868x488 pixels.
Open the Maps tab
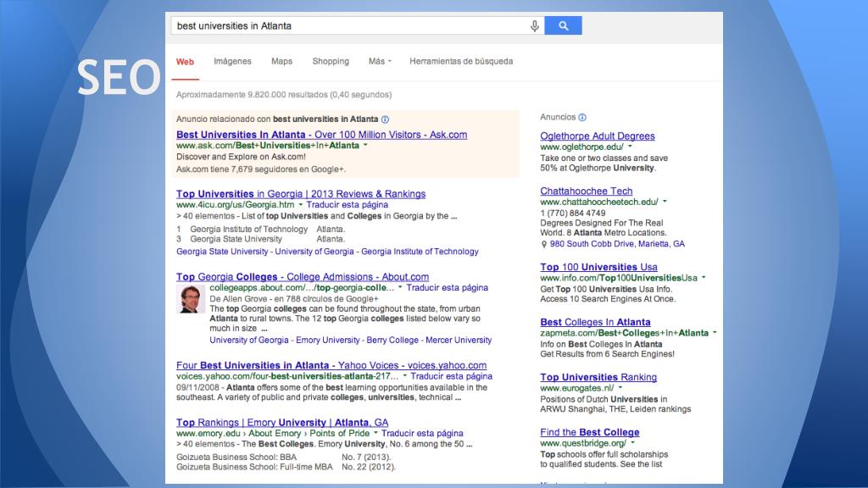point(281,61)
